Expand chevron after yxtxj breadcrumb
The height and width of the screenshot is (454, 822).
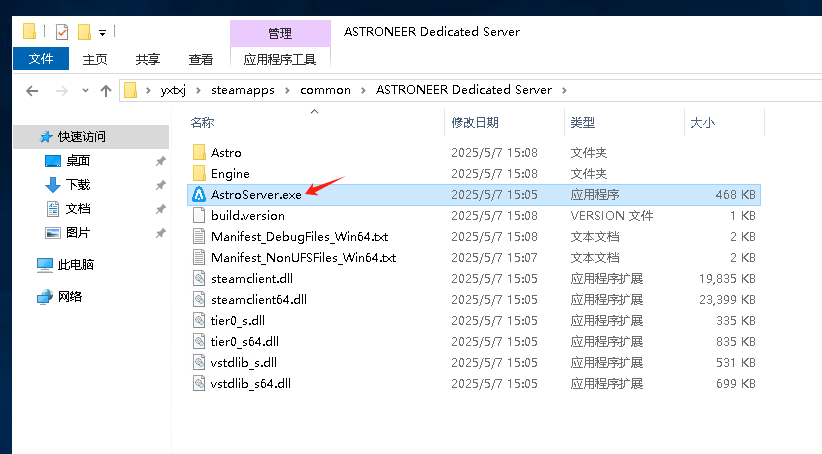(198, 91)
